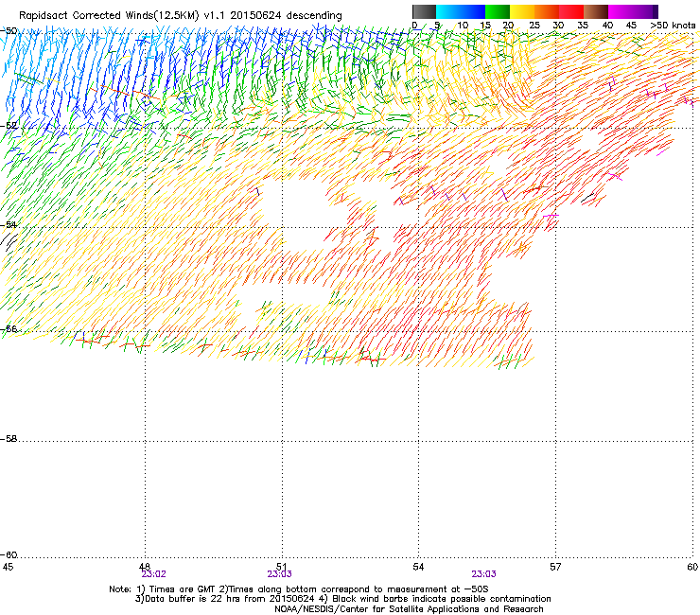Click the legend scale label '20'
Image resolution: width=700 pixels, height=615 pixels.
[508, 26]
